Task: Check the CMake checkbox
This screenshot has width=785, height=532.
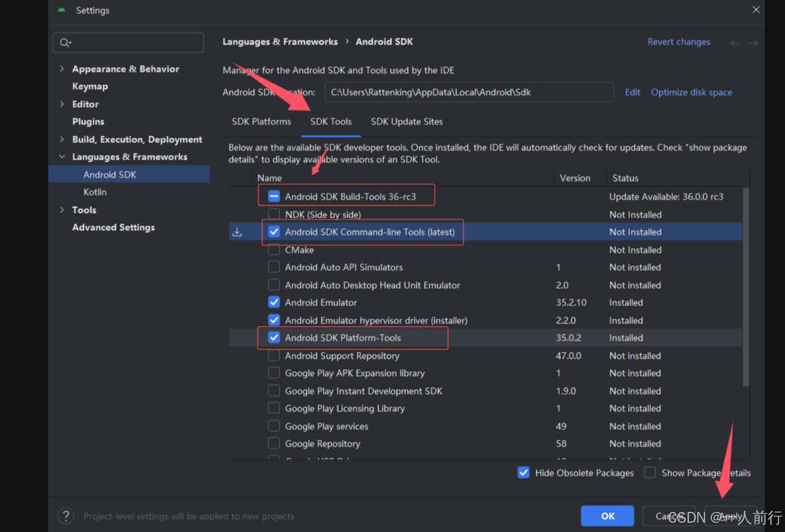Action: (x=274, y=250)
